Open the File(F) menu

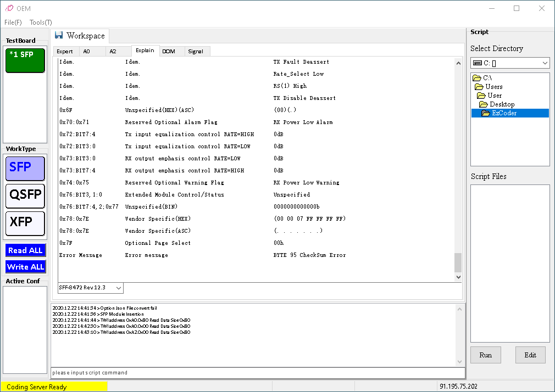click(13, 23)
